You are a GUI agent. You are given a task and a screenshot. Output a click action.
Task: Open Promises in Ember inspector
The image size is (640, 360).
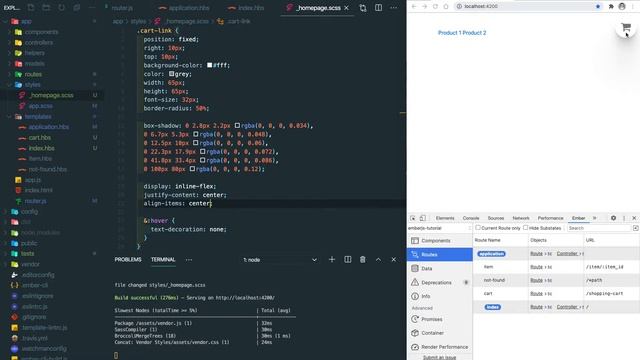(x=440, y=319)
